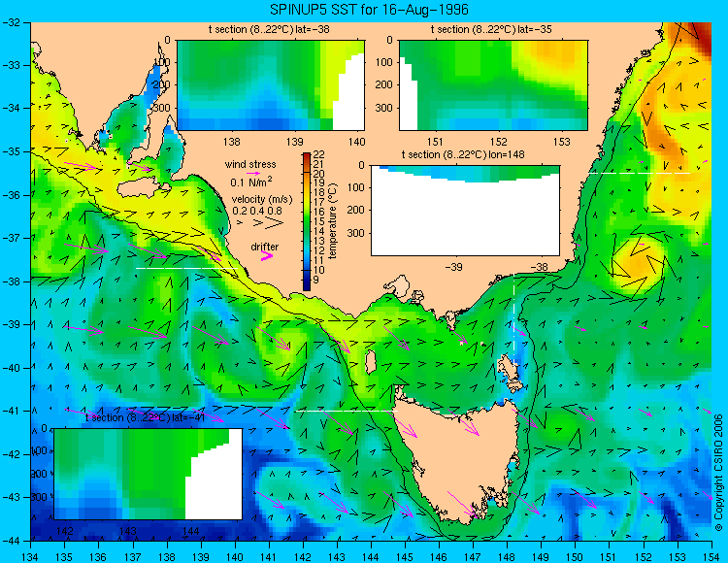Click the '13' label on the color bar

[x=319, y=241]
